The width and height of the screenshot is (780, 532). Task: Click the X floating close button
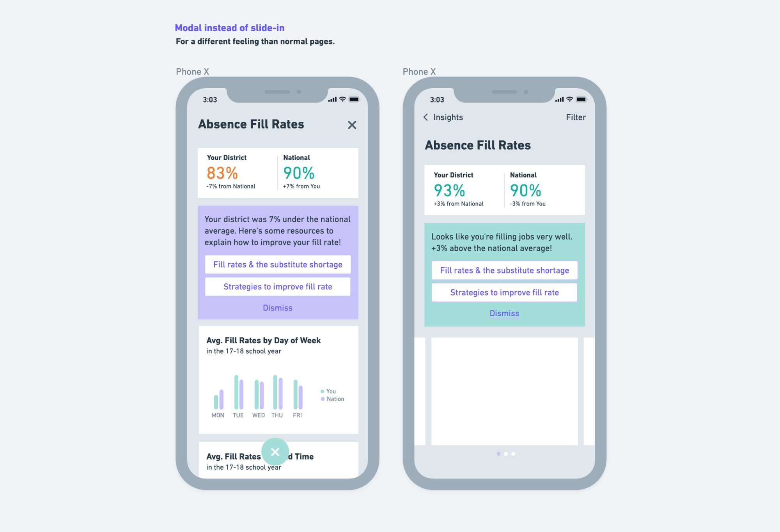pyautogui.click(x=275, y=451)
